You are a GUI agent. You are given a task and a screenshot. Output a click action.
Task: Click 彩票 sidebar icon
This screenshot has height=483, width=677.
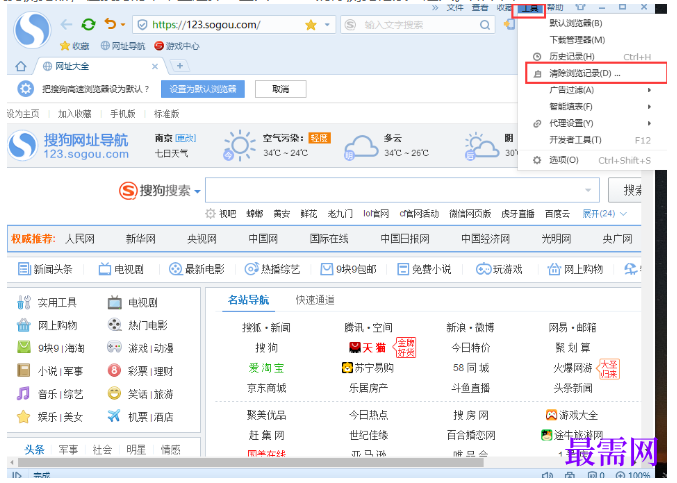pos(114,370)
